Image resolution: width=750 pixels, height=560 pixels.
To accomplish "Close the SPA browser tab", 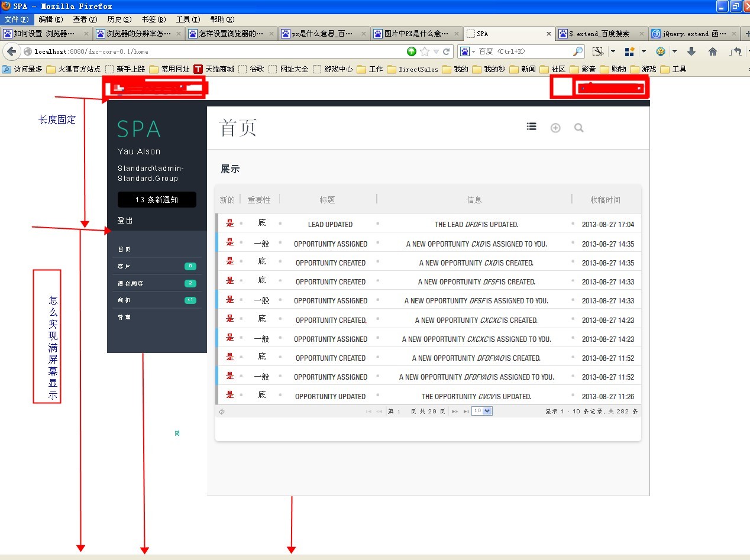I will tap(549, 34).
